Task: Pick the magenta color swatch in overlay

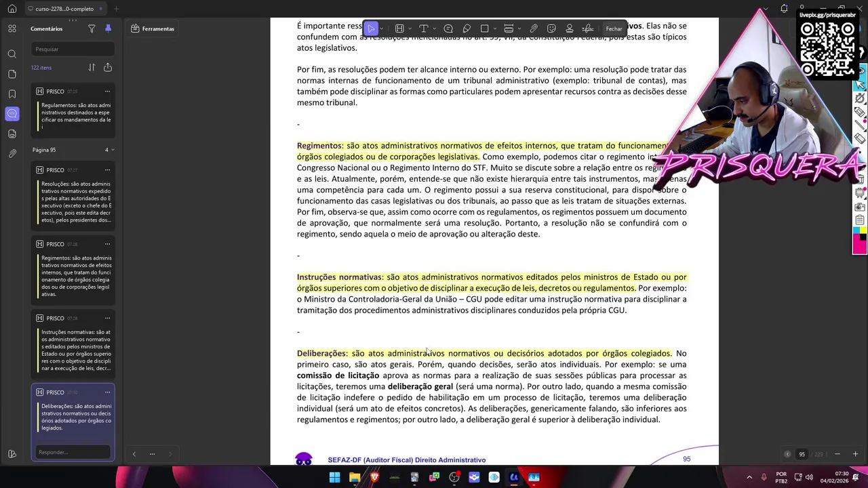Action: (859, 245)
